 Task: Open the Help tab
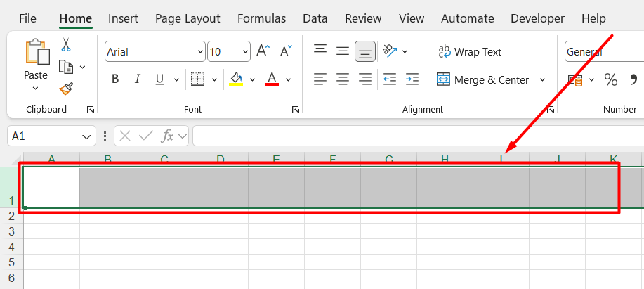[x=593, y=18]
